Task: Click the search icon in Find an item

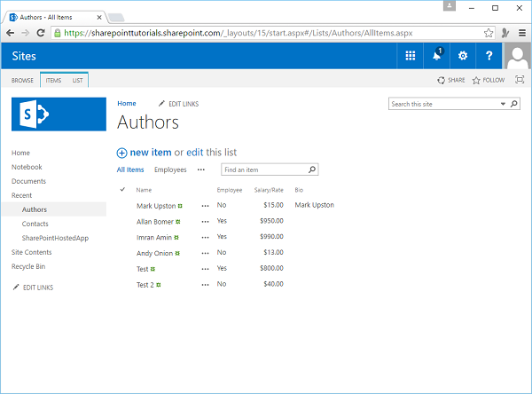Action: (312, 169)
